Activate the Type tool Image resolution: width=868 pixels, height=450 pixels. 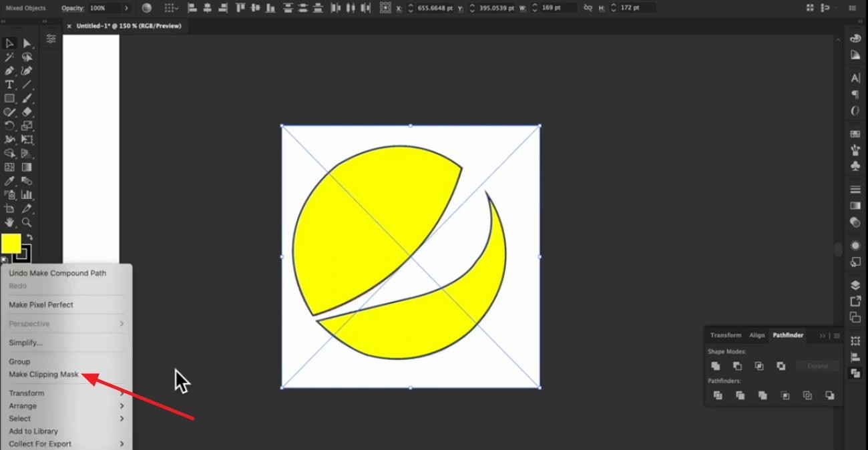pyautogui.click(x=9, y=85)
